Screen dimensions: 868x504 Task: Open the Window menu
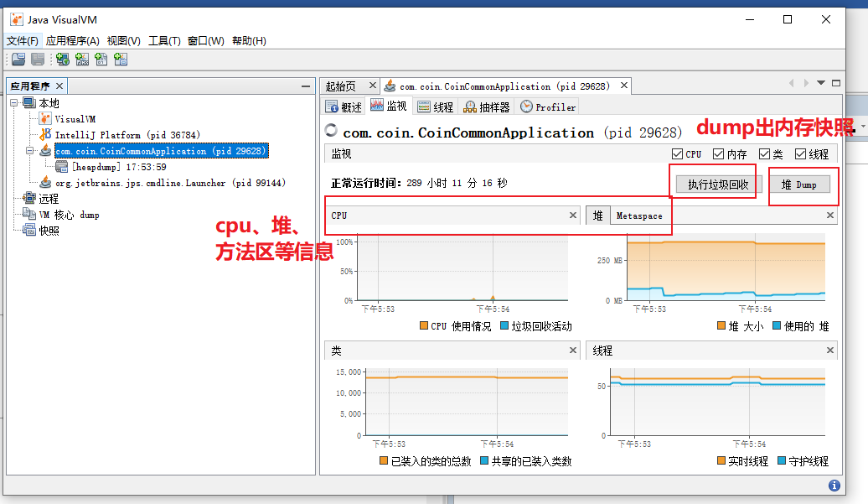click(x=206, y=41)
